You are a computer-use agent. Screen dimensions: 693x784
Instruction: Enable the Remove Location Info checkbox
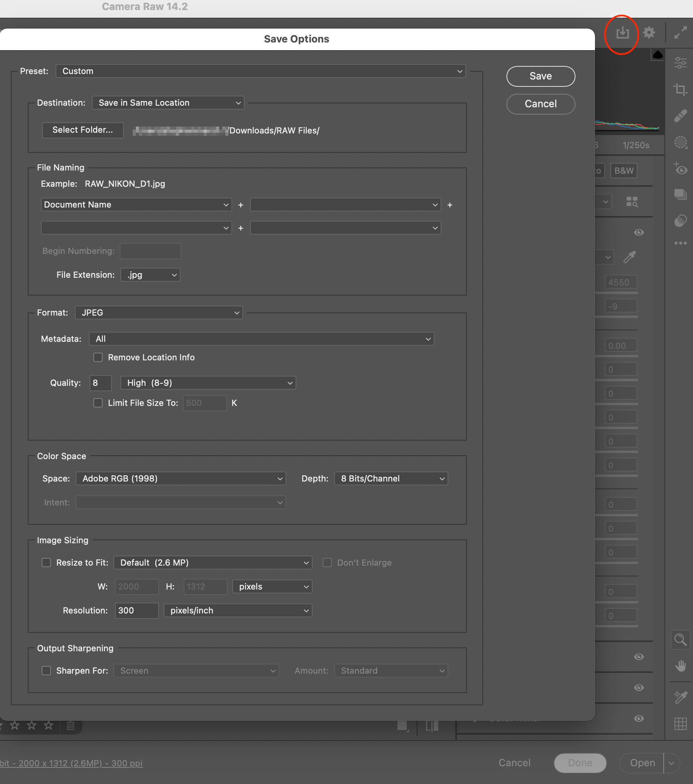pyautogui.click(x=98, y=357)
